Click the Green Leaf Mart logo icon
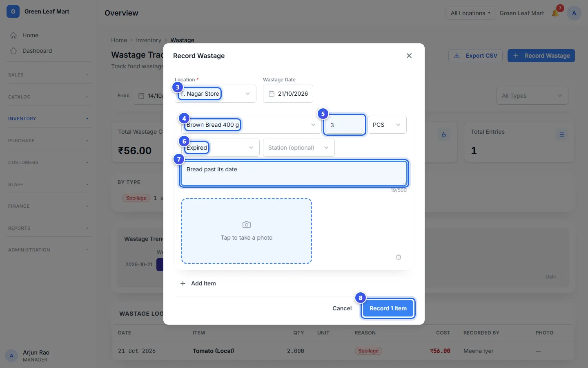 [x=13, y=11]
